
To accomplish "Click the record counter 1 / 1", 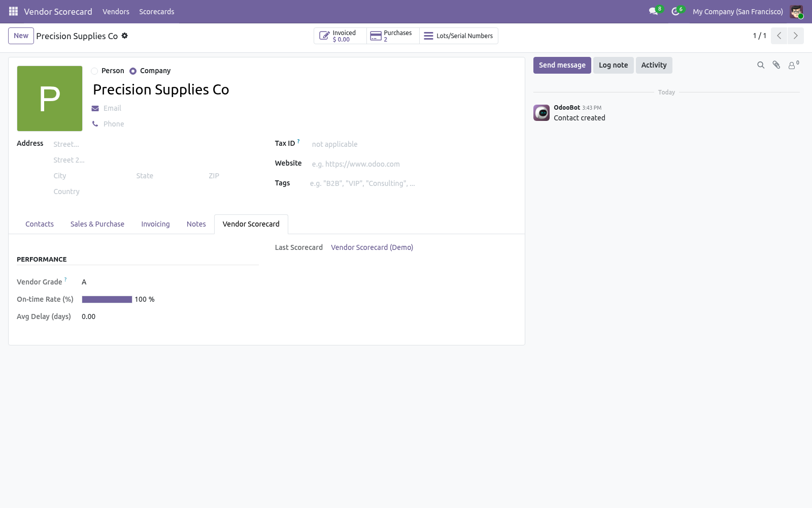I will (x=760, y=36).
